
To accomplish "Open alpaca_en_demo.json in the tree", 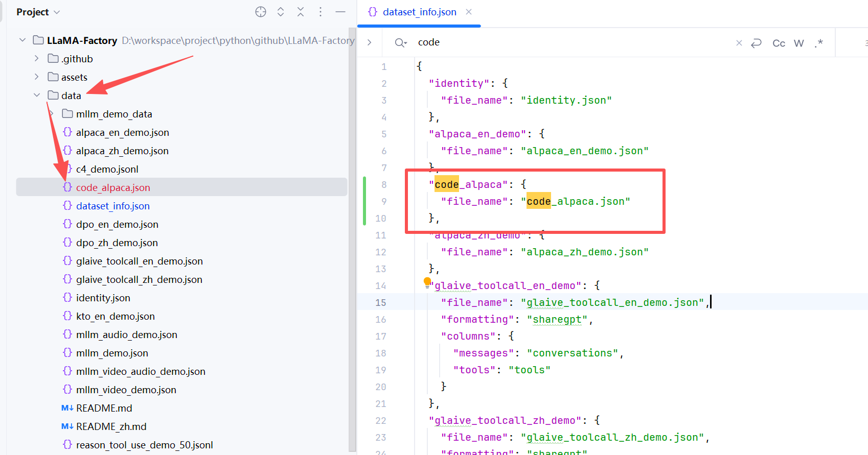I will pos(122,132).
